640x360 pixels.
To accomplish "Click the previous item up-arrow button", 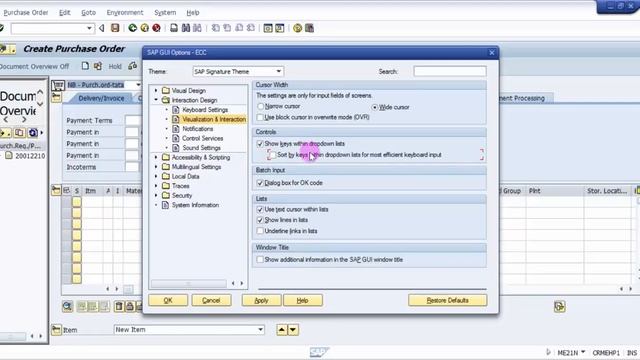I will (x=282, y=329).
